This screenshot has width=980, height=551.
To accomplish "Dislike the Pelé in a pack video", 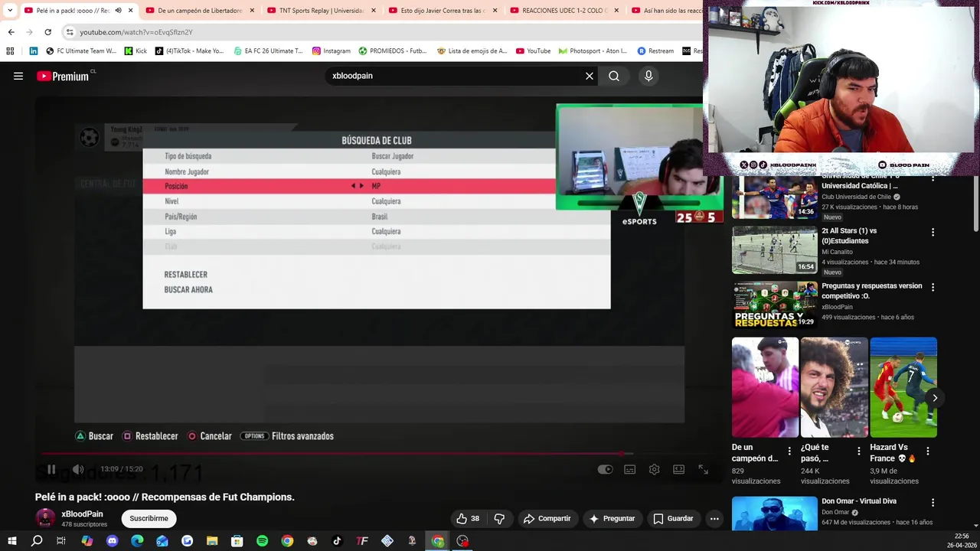I will pos(499,518).
